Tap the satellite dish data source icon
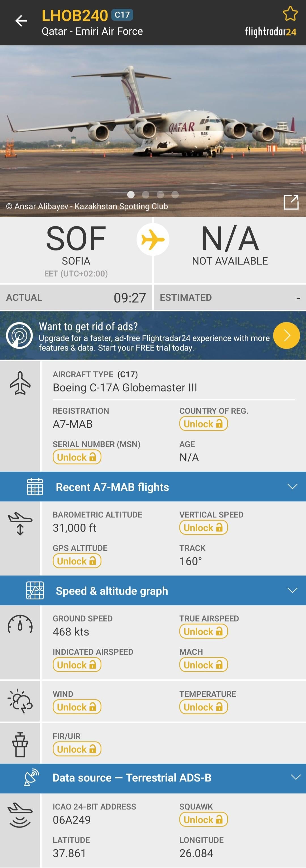The height and width of the screenshot is (868, 306). pyautogui.click(x=32, y=777)
